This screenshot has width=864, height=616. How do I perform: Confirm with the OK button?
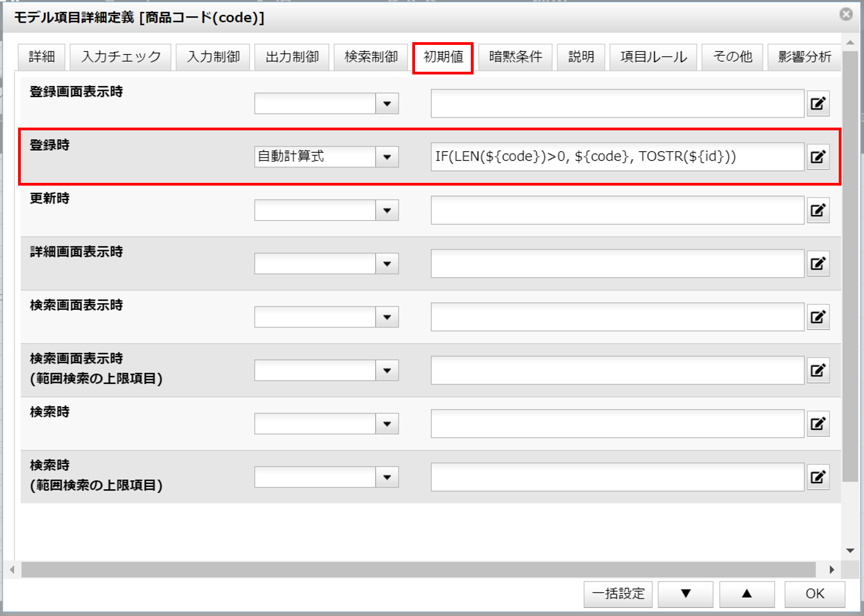point(815,594)
